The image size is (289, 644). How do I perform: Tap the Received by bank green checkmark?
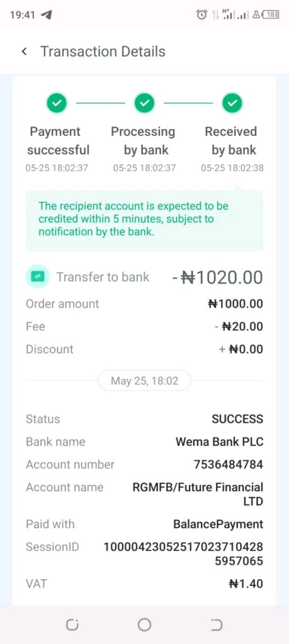pyautogui.click(x=232, y=103)
